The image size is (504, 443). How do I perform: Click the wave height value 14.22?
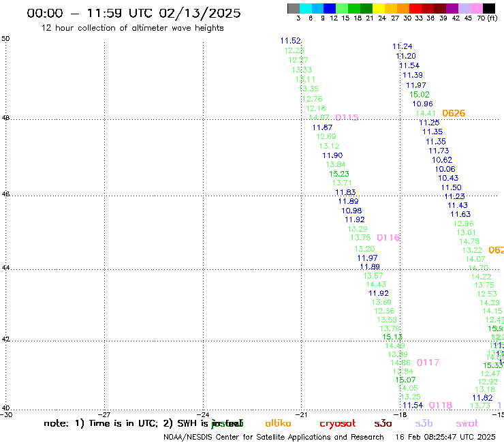(481, 277)
